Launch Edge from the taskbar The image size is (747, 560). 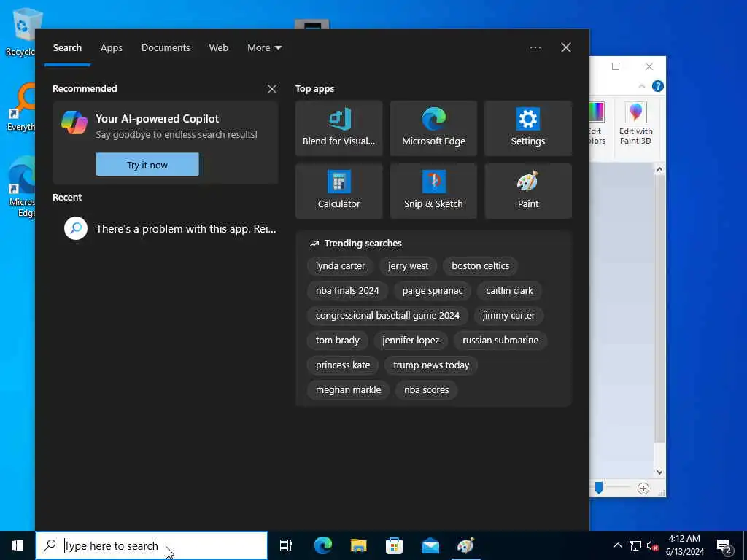[323, 545]
